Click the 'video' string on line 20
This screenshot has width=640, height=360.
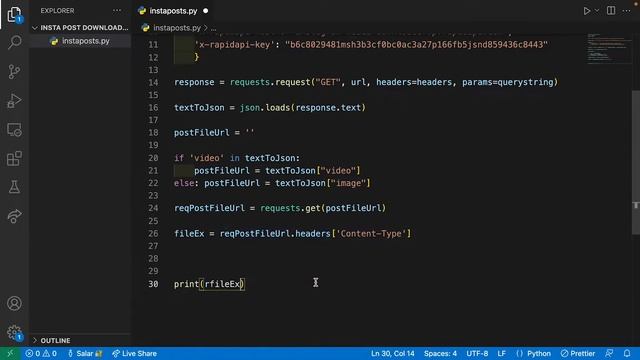207,158
